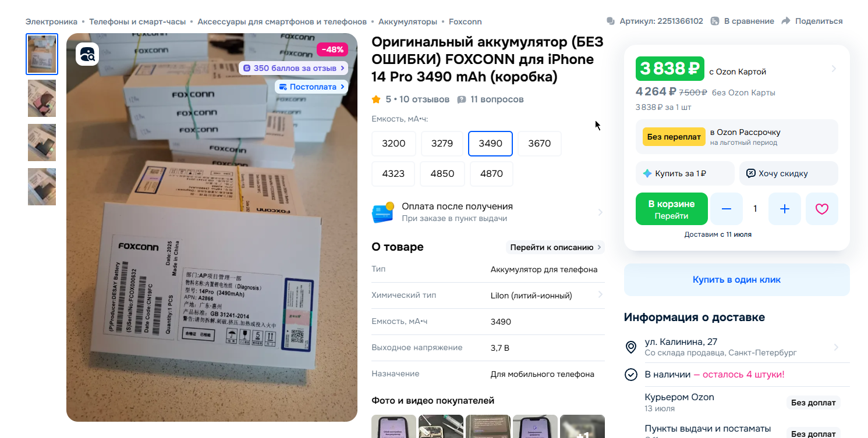Add product to favorites with heart icon
The image size is (868, 438).
coord(821,209)
